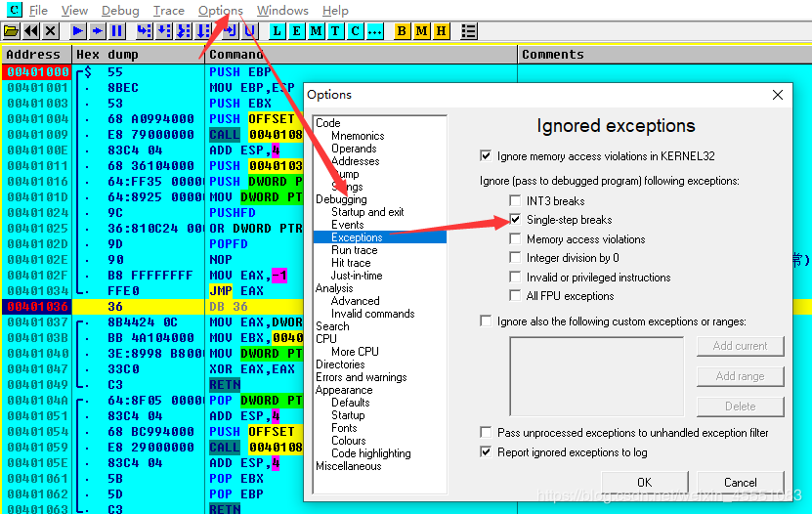
Task: Uncheck Ignore memory access violations in KERNEL32
Action: 486,155
